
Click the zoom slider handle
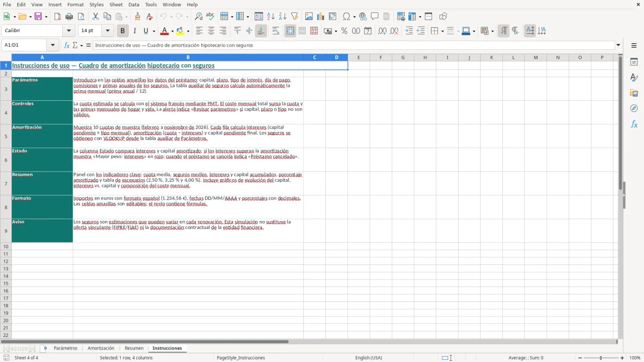click(601, 358)
